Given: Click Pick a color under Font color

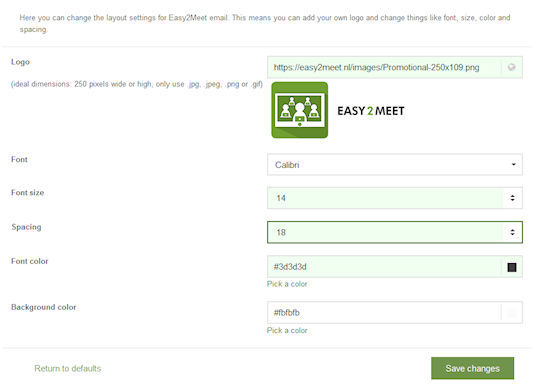Looking at the screenshot, I should (x=287, y=284).
